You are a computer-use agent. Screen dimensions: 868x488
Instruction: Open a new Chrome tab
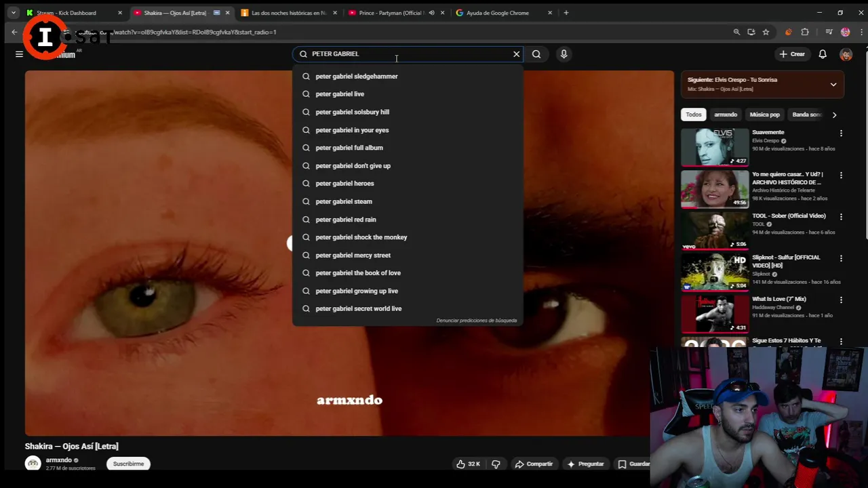566,13
